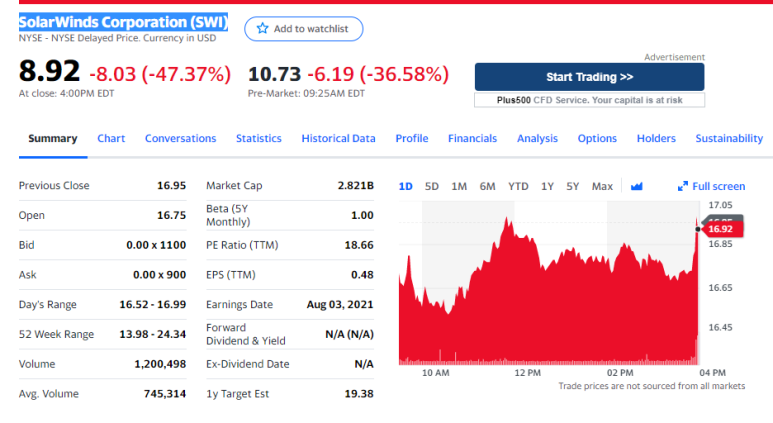
Task: Click the closing price 8.92
Action: 49,71
